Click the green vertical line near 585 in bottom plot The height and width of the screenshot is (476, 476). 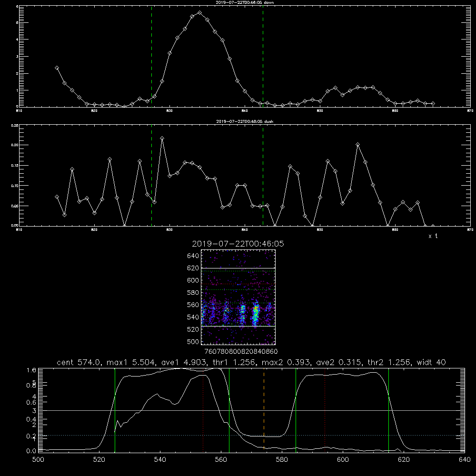296,410
